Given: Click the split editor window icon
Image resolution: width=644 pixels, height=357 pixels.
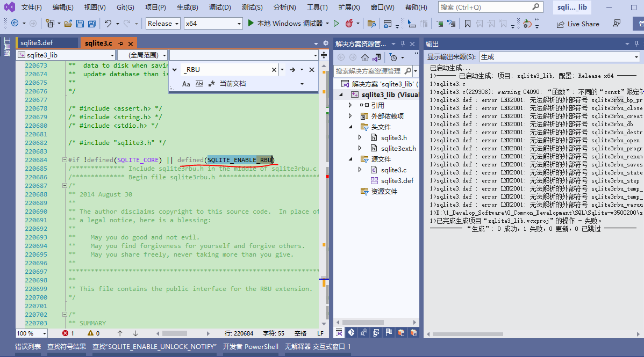Looking at the screenshot, I should tap(324, 55).
